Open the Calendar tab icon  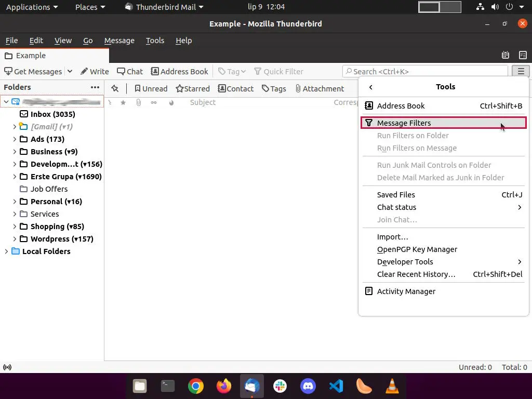click(506, 55)
